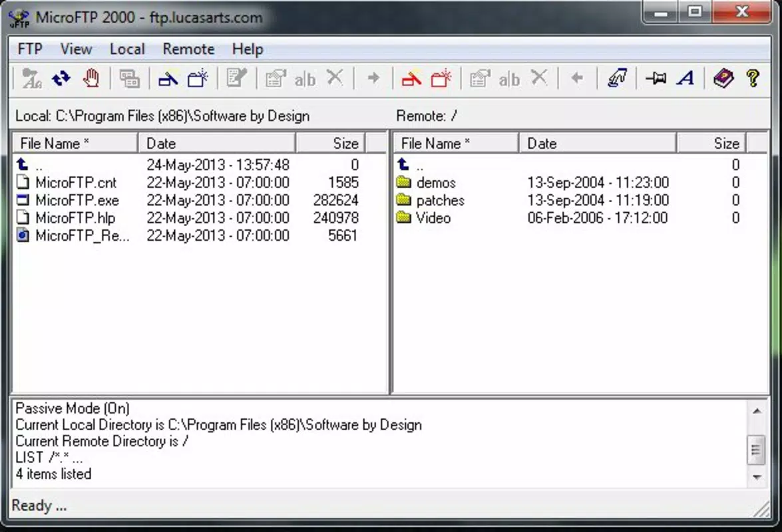This screenshot has height=532, width=782.
Task: Click the blue refresh arrows icon
Action: pos(61,78)
